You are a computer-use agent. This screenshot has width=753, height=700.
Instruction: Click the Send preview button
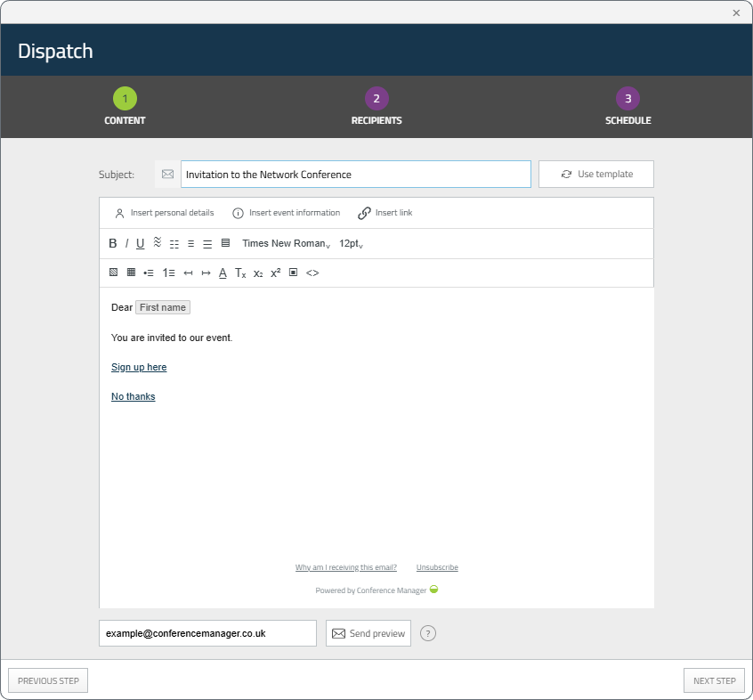click(368, 633)
